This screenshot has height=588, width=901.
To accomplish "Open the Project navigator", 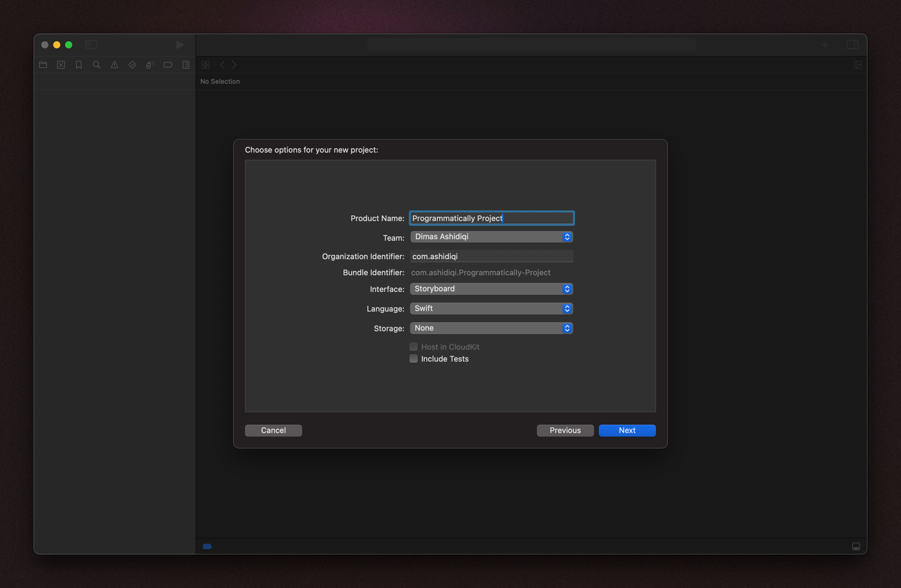I will coord(43,64).
